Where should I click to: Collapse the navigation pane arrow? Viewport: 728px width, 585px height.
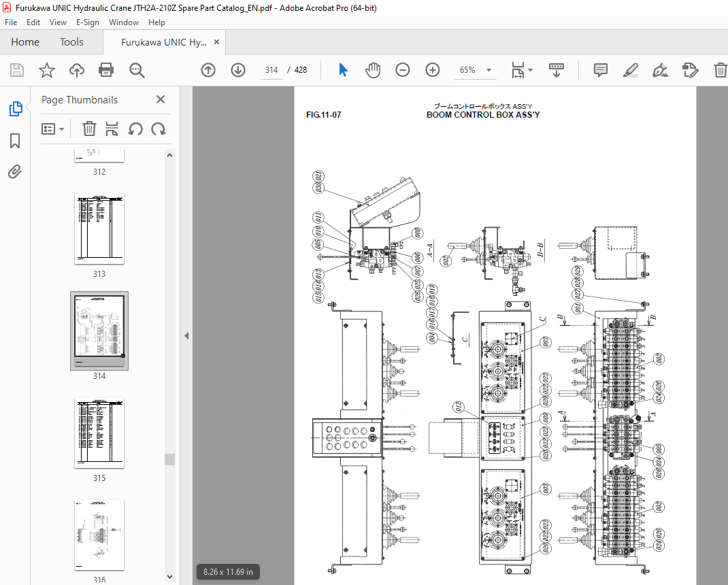coord(186,335)
